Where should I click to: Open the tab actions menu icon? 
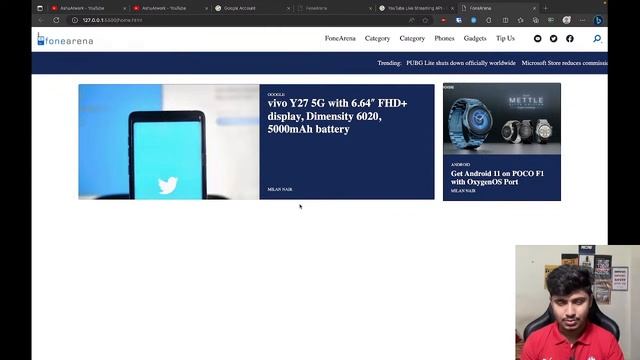40,8
